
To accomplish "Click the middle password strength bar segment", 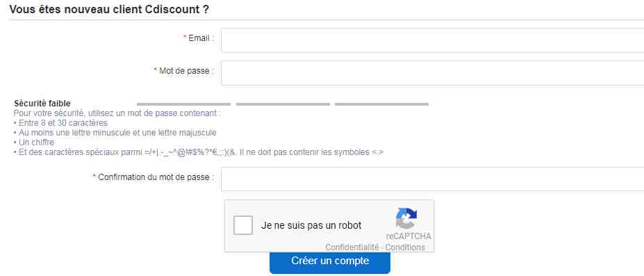I will pyautogui.click(x=283, y=104).
